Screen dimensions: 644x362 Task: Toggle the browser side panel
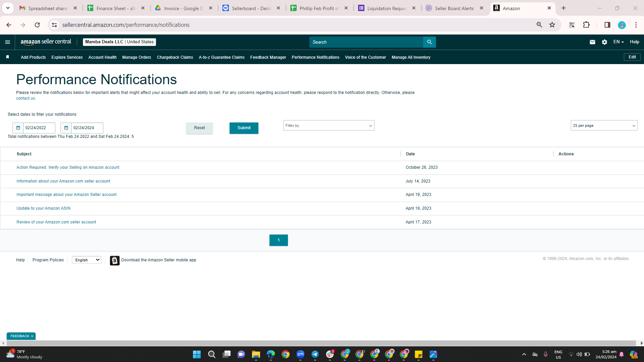(x=607, y=25)
